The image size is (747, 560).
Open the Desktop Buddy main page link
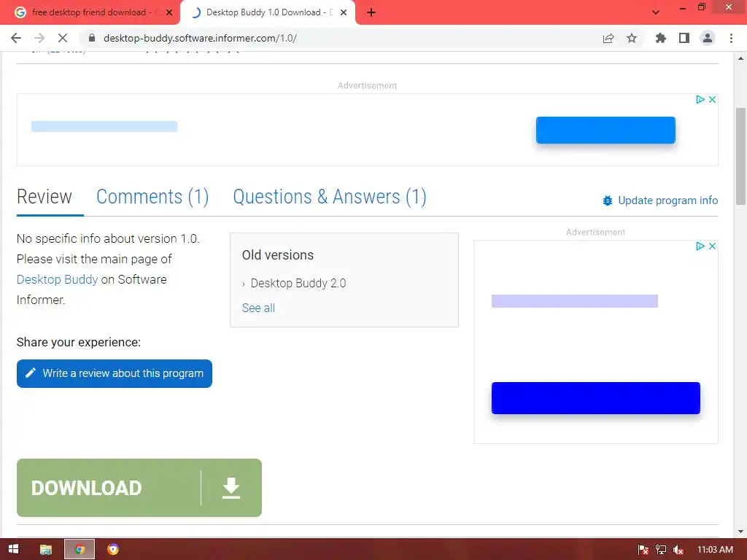coord(57,279)
